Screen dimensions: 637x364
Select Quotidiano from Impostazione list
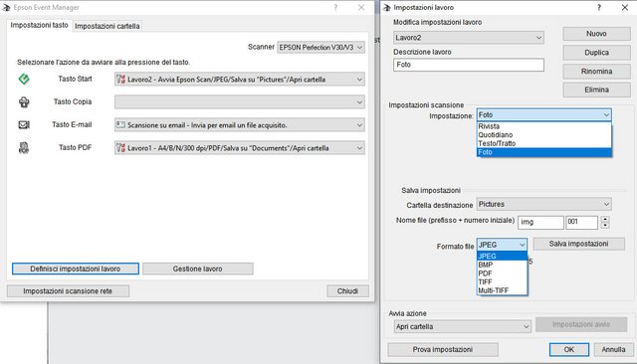[544, 134]
